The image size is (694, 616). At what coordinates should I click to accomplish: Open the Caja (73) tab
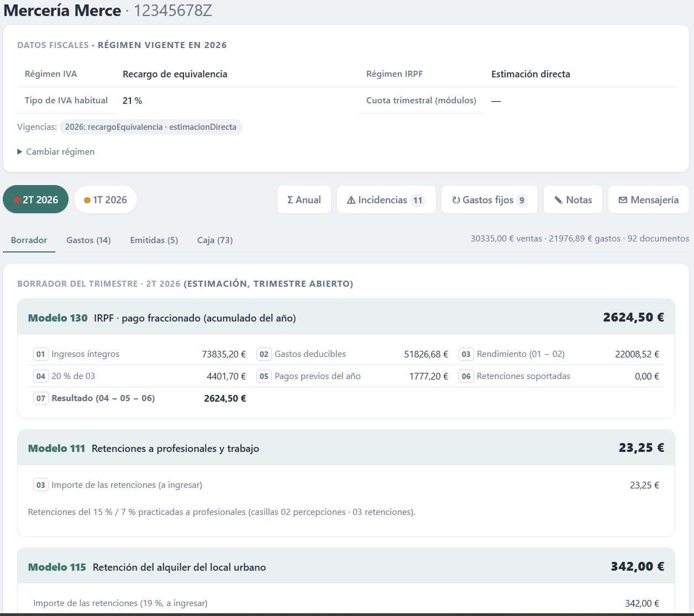(x=215, y=240)
